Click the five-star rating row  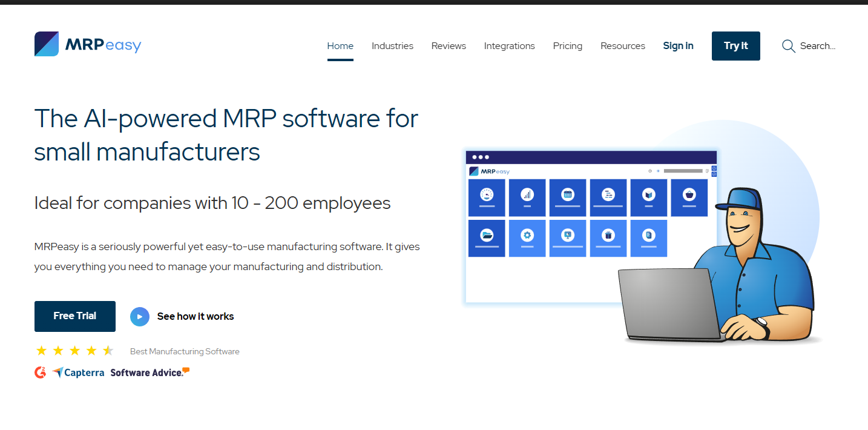coord(74,351)
